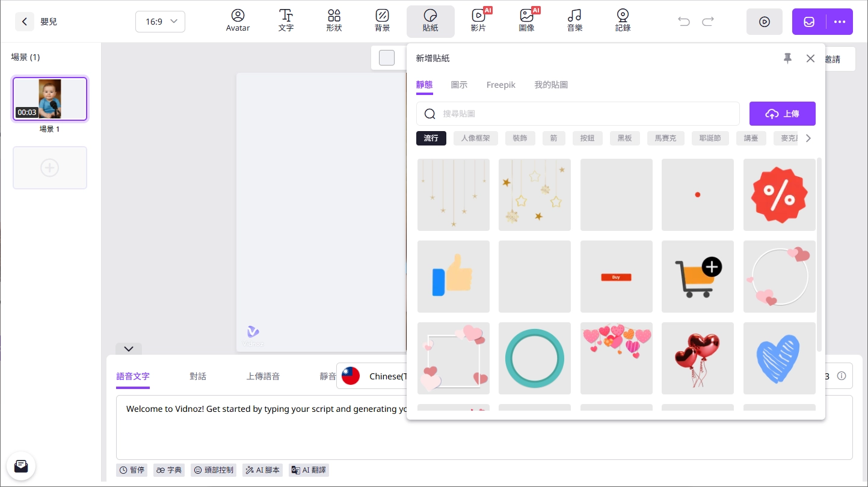
Task: Click the 上傳 upload button
Action: click(x=783, y=114)
